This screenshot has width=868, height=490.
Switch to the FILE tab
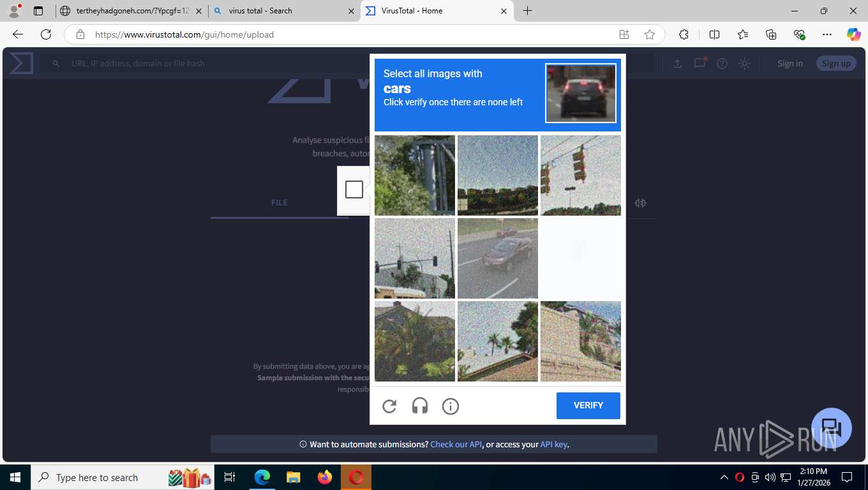pyautogui.click(x=280, y=202)
